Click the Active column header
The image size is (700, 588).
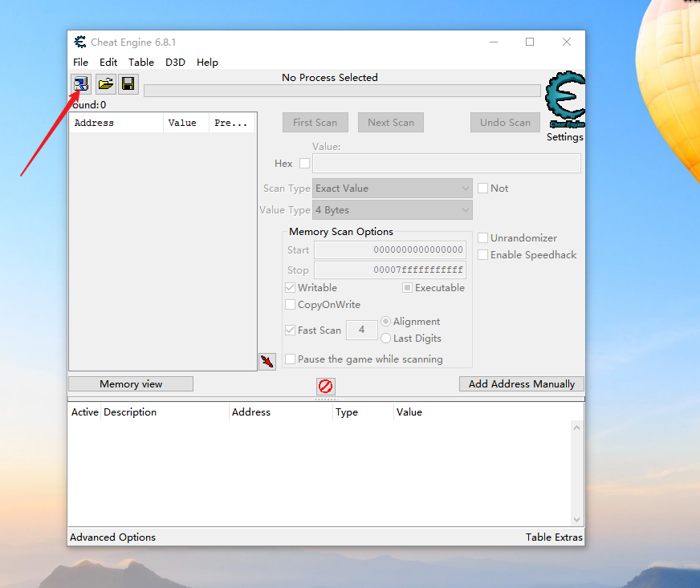point(84,412)
